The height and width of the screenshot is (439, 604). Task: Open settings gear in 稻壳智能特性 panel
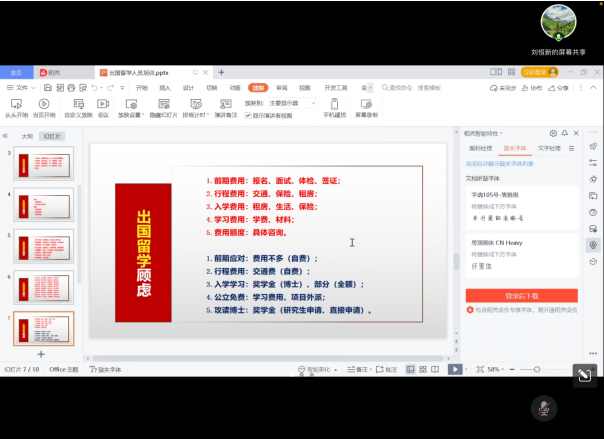pyautogui.click(x=553, y=133)
